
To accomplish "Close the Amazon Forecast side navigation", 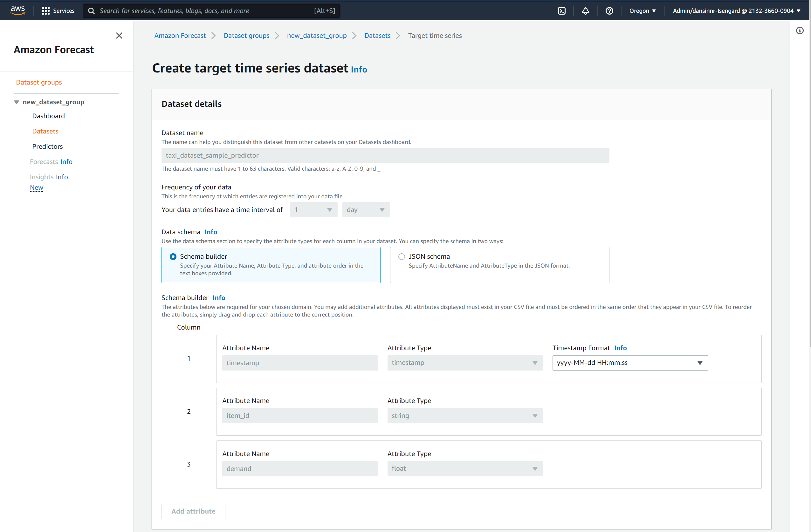I will pos(119,35).
